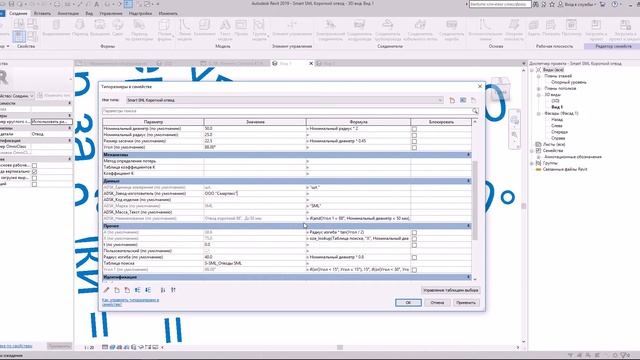This screenshot has width=640, height=360.
Task: Select Опорный уровень in project browser
Action: tap(568, 82)
